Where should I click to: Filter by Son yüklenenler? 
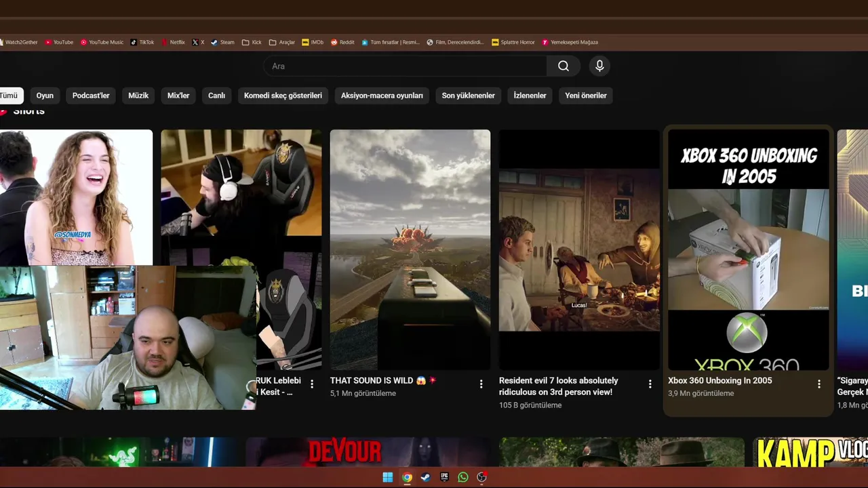click(x=468, y=96)
